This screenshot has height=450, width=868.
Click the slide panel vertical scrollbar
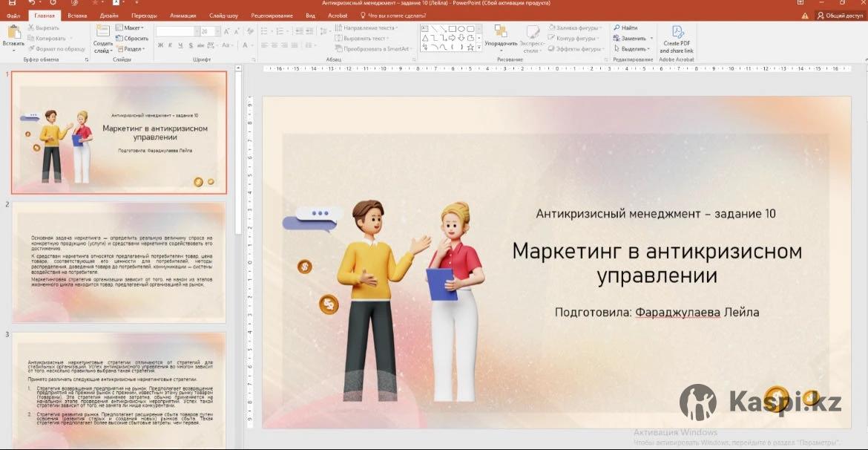pyautogui.click(x=238, y=149)
